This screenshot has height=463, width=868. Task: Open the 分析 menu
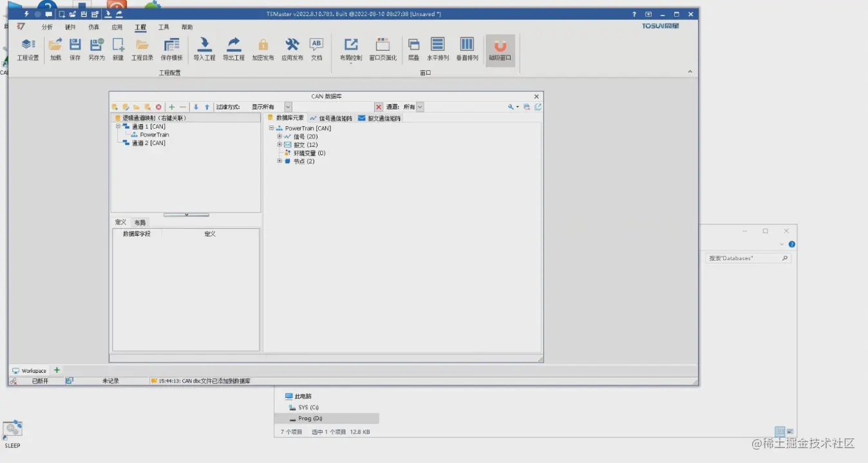pos(47,27)
